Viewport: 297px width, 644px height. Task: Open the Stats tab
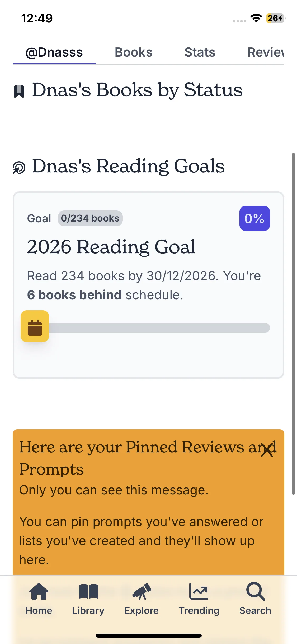200,52
